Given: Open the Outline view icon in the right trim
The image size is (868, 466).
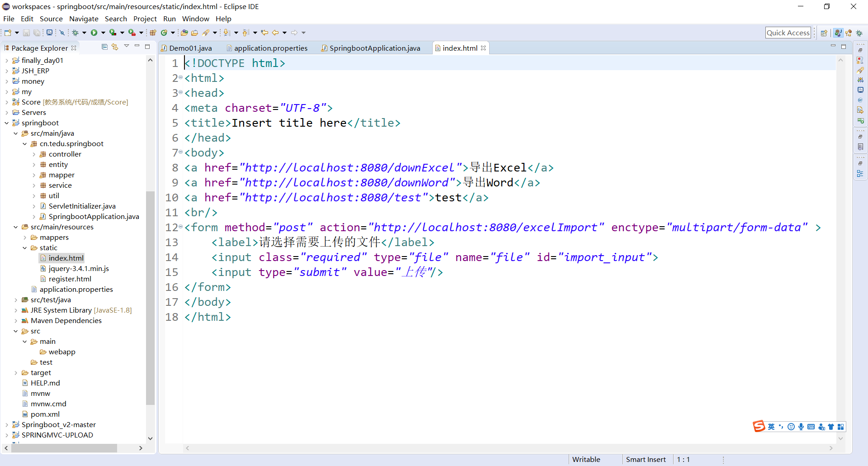Looking at the screenshot, I should point(860,174).
